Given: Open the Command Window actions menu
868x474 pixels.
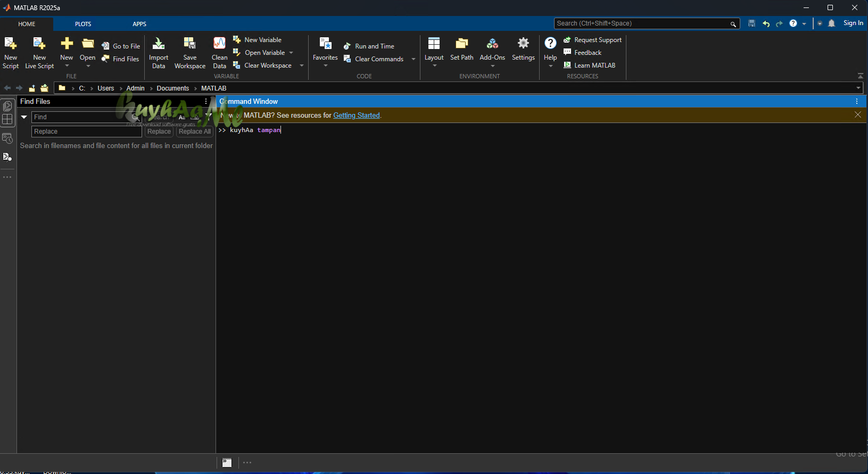Looking at the screenshot, I should click(x=857, y=101).
